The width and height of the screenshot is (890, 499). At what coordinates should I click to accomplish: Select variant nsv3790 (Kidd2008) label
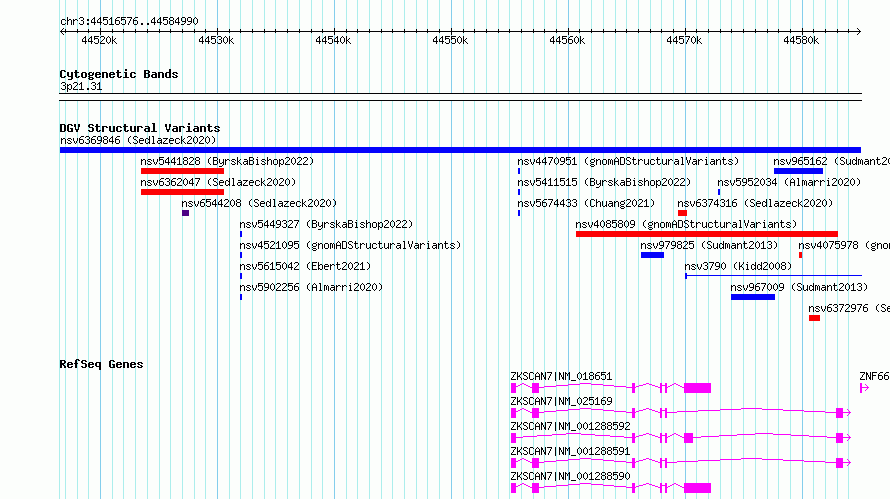[738, 266]
